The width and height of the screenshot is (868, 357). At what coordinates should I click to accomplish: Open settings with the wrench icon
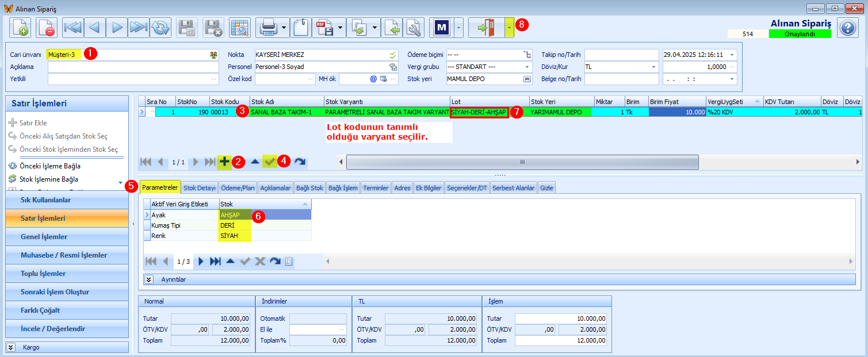point(414,28)
